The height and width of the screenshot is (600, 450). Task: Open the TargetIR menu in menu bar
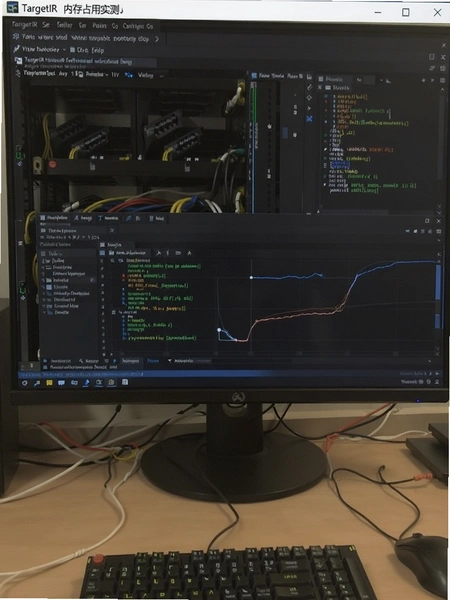[x=24, y=24]
